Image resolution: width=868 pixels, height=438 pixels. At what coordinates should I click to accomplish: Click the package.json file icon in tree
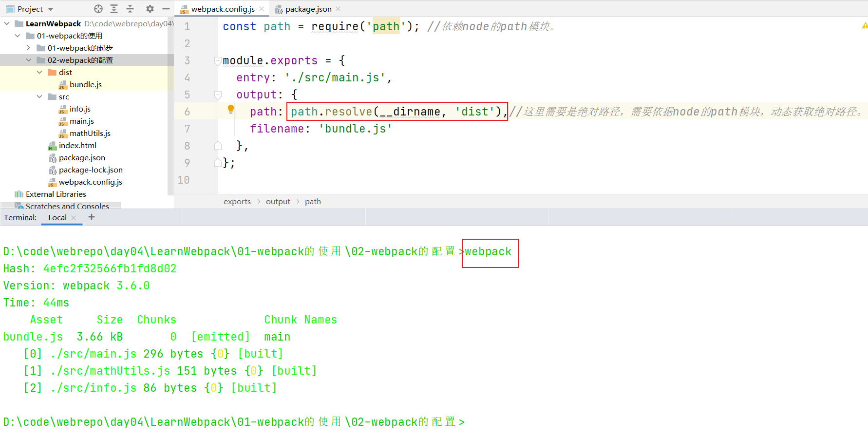[53, 158]
